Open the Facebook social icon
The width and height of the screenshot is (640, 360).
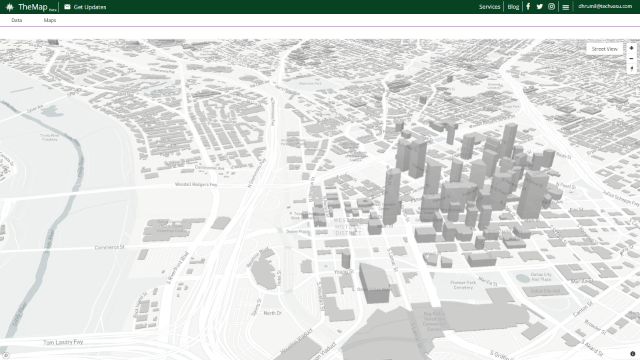pyautogui.click(x=528, y=7)
